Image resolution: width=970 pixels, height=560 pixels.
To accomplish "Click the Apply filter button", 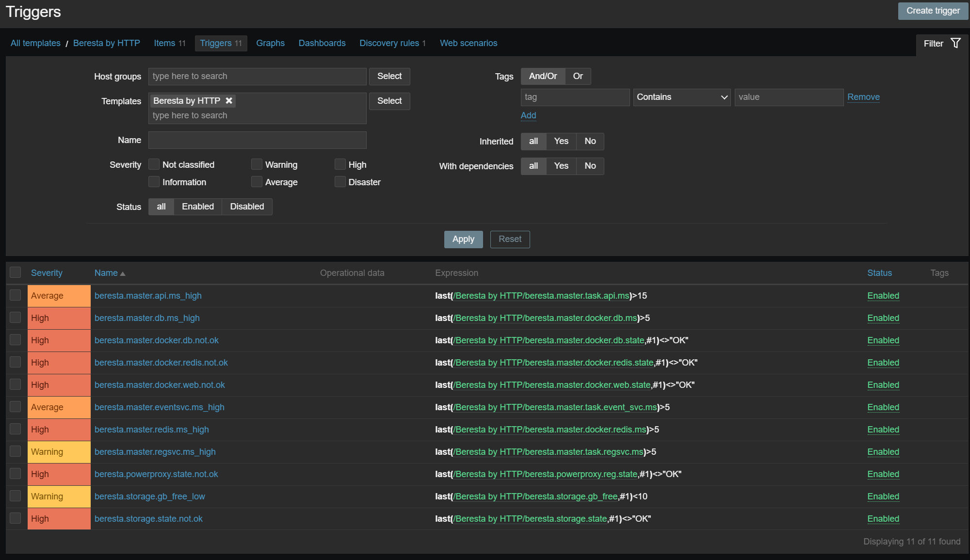I will point(463,239).
